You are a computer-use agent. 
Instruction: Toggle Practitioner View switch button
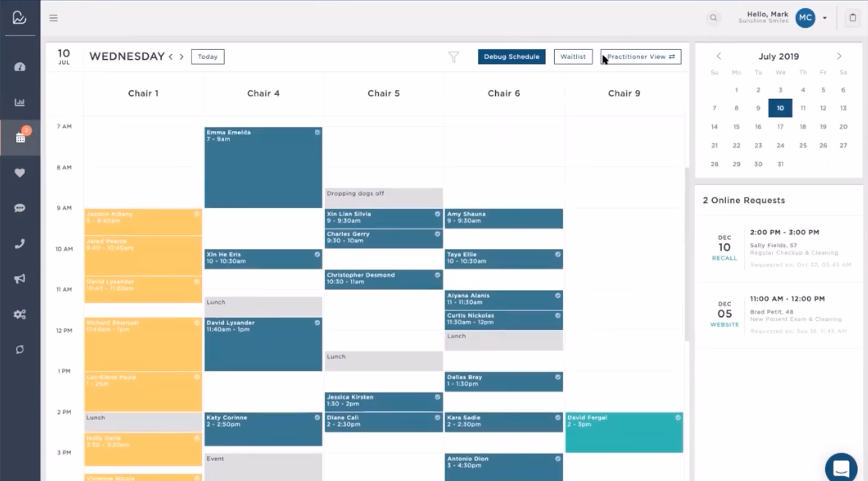(x=641, y=57)
